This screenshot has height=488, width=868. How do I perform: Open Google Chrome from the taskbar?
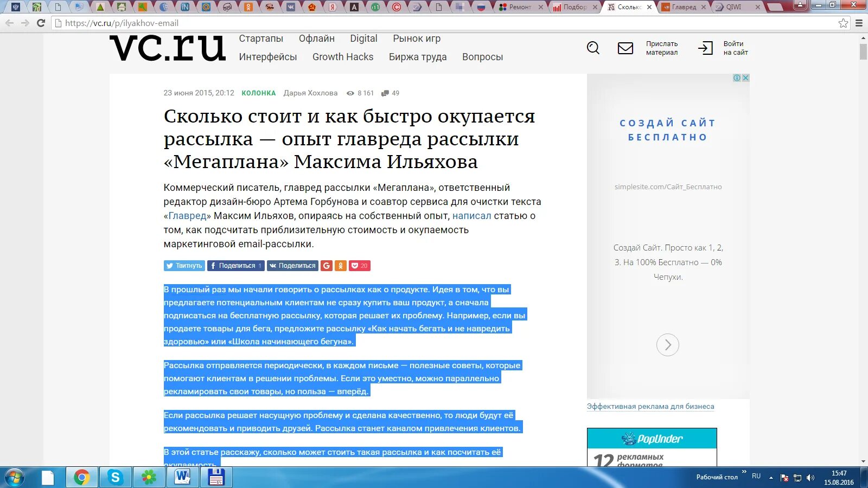pyautogui.click(x=82, y=478)
